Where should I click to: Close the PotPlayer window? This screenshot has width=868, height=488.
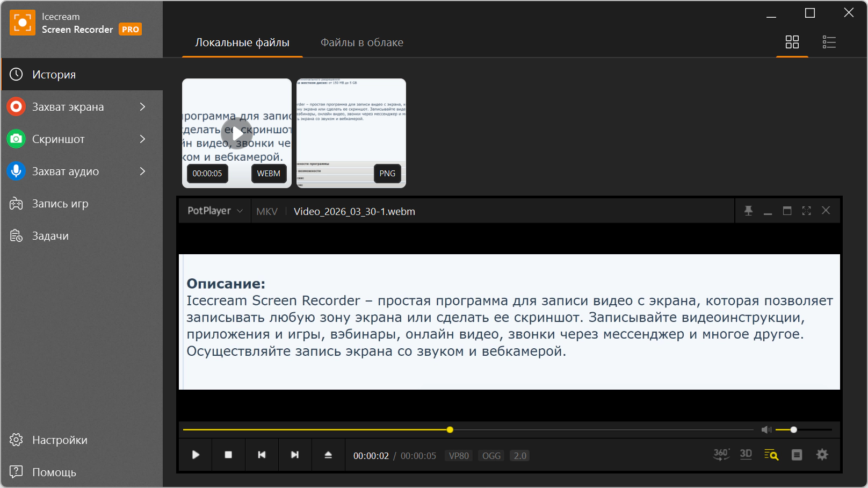click(826, 211)
